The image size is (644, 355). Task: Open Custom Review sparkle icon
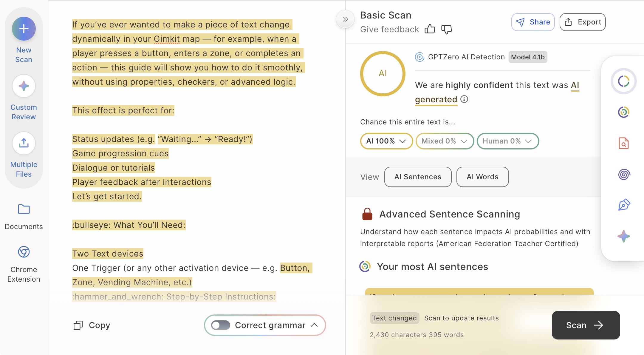24,86
